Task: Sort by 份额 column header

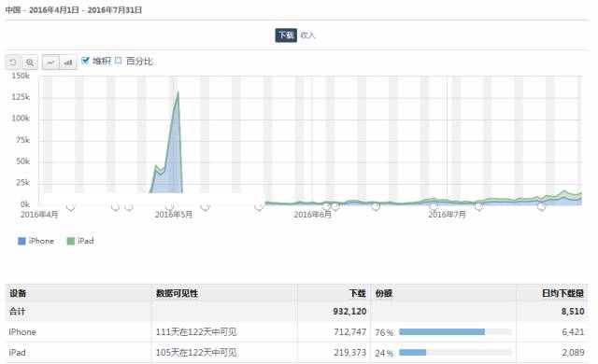Action: [384, 293]
